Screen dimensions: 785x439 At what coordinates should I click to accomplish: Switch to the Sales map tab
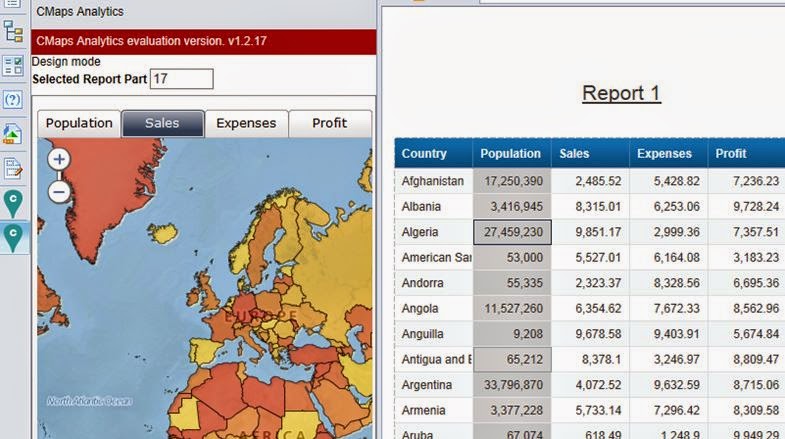click(163, 123)
